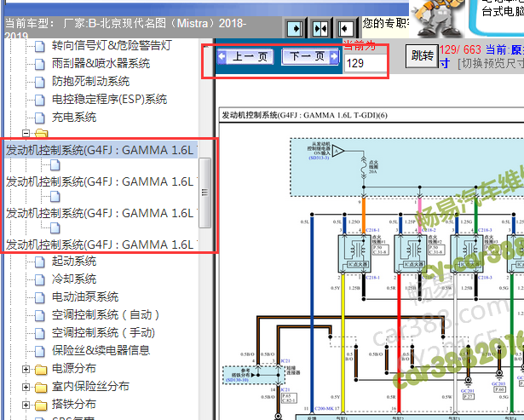The width and height of the screenshot is (524, 420).
Task: Open 保险丝&续电器信息 tree item
Action: 101,350
